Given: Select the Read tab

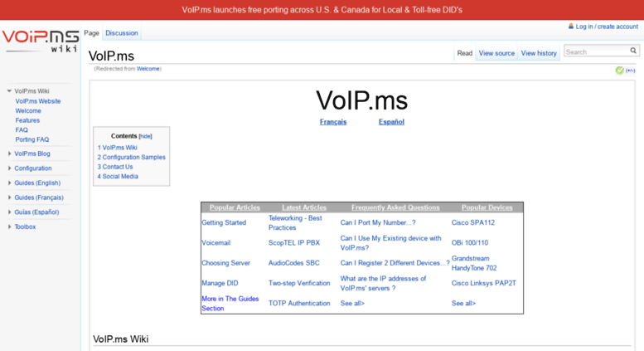Looking at the screenshot, I should tap(464, 53).
